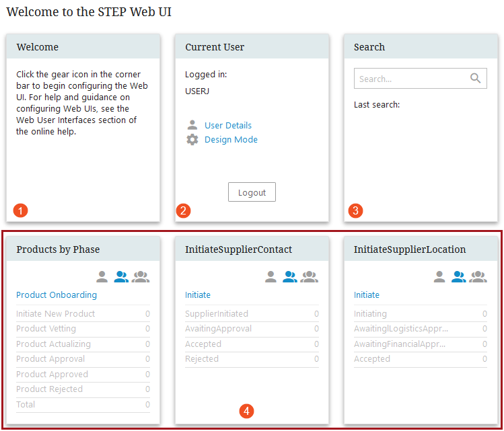Select the Initiate New Product row
The width and height of the screenshot is (504, 431).
tap(83, 314)
